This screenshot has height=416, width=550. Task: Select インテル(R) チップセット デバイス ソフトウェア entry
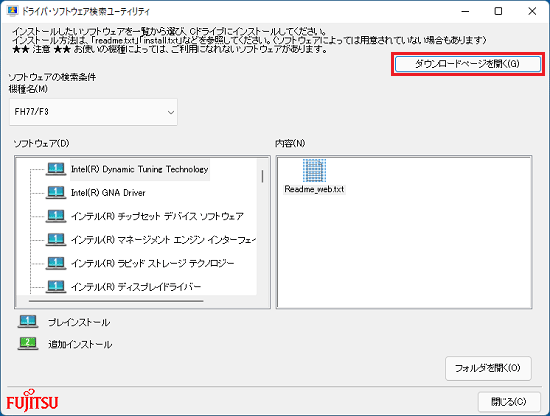tap(157, 216)
